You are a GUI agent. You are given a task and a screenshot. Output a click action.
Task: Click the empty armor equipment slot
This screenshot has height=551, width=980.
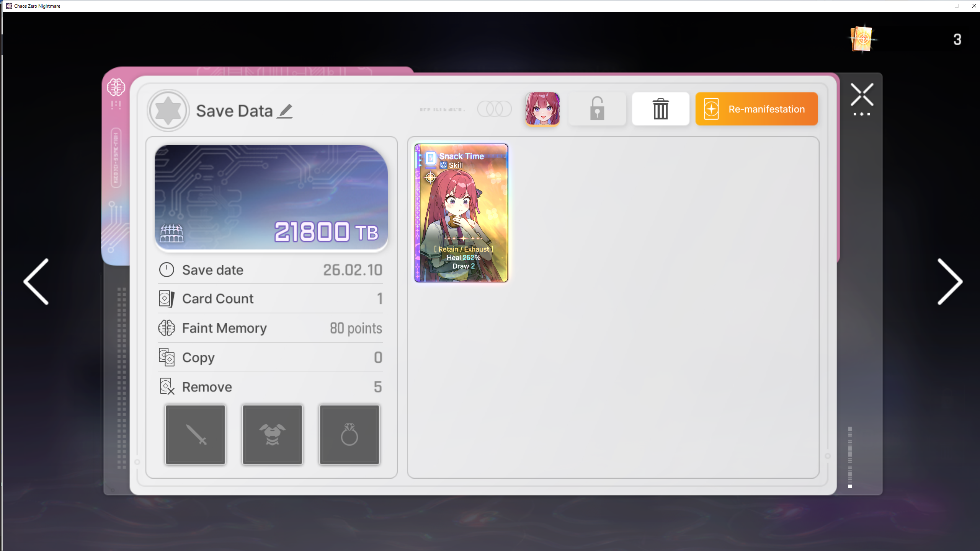pos(272,435)
